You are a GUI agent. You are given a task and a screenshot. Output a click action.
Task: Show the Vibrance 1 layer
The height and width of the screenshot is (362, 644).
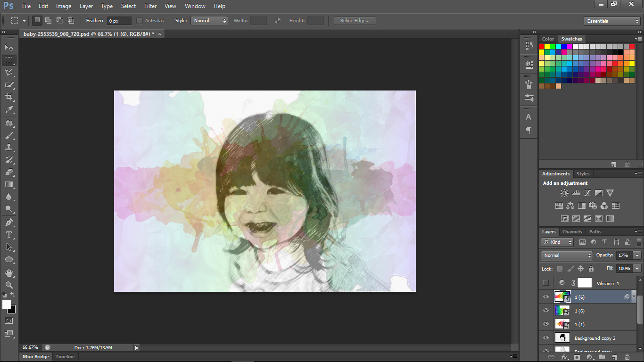(x=546, y=283)
